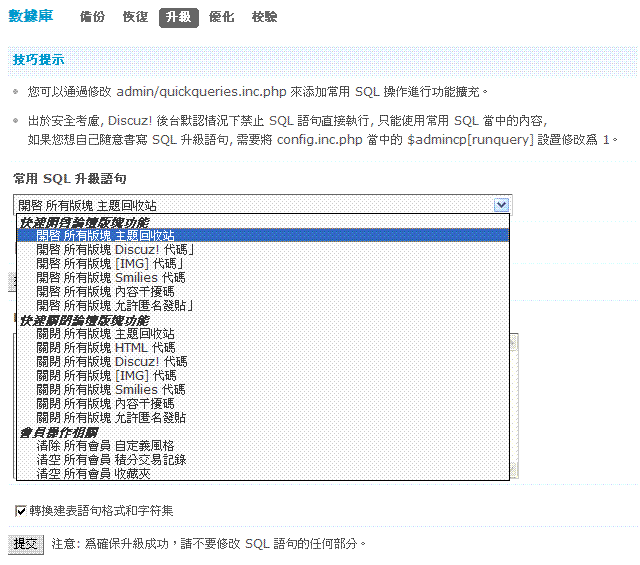Go to the 校驗 tab
Screen dimensions: 640x565
[x=264, y=17]
